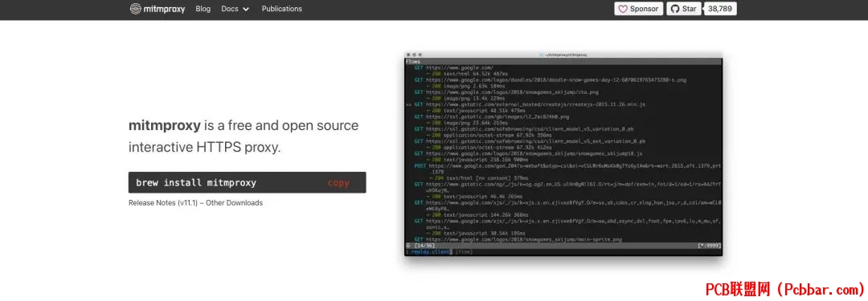
Task: Click the Sponsor button
Action: pos(638,9)
